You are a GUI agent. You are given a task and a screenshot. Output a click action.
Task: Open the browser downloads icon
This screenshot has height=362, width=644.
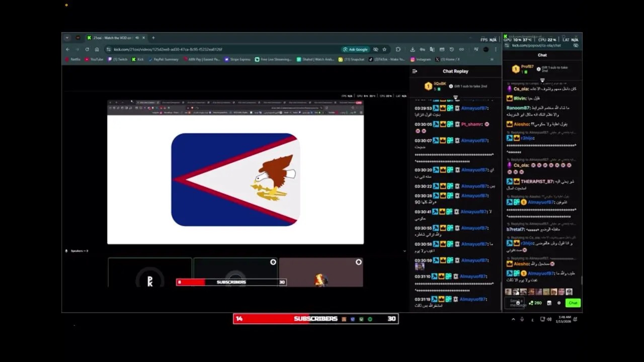[x=413, y=49]
